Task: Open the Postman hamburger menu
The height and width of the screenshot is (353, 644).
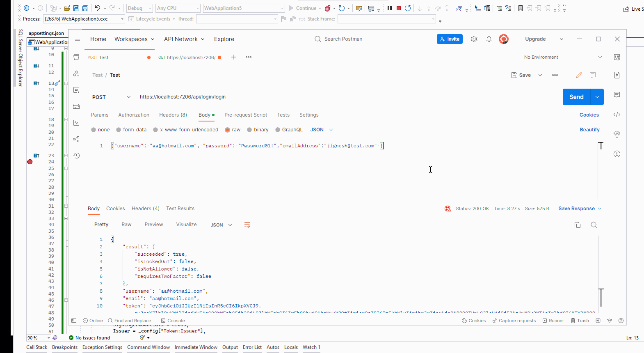Action: coord(78,39)
